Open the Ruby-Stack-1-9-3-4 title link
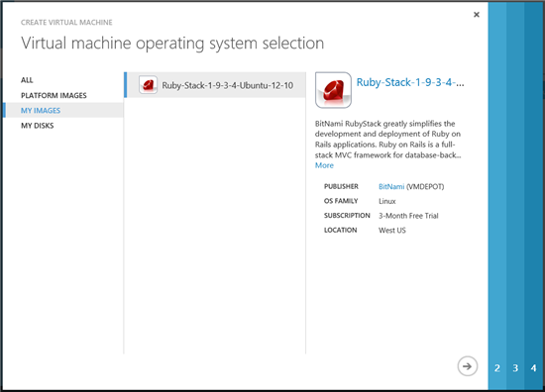 pos(410,82)
